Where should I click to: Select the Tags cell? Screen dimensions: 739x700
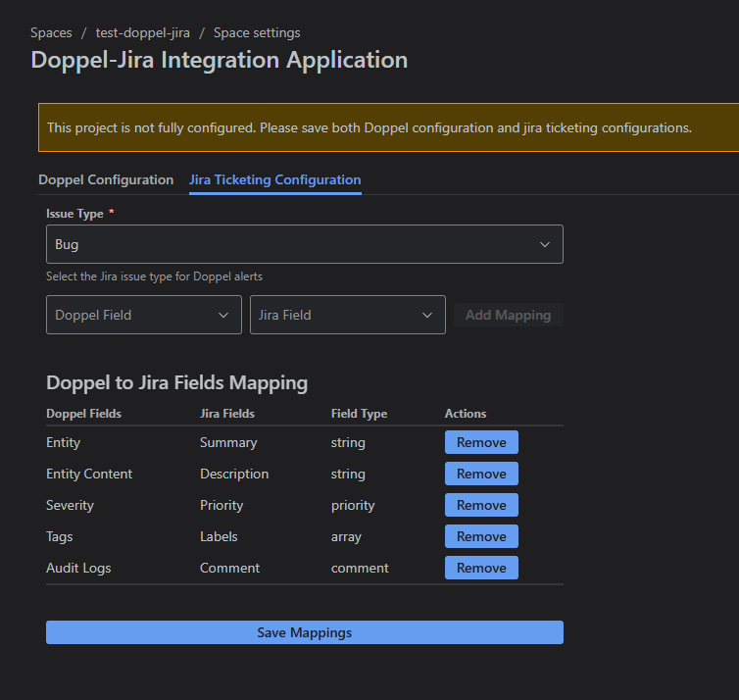[60, 536]
